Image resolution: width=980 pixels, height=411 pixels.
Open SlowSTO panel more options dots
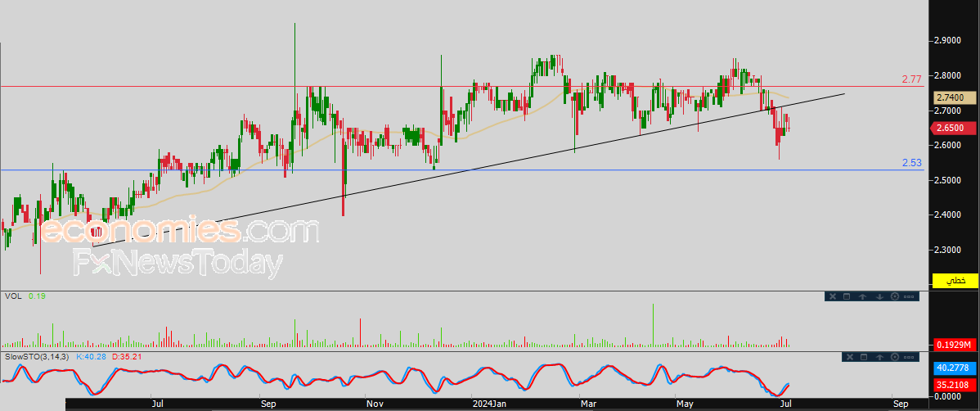point(909,357)
